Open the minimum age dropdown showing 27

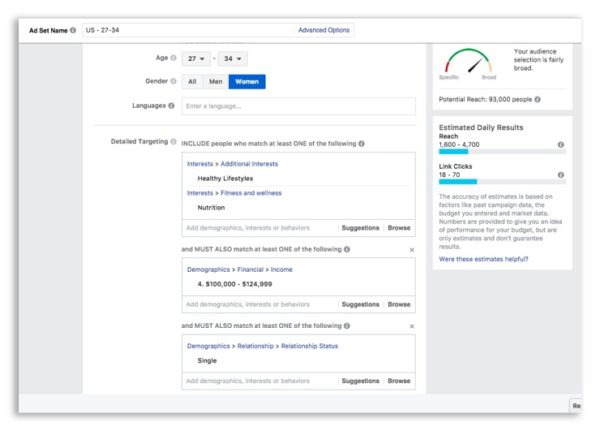coord(196,59)
